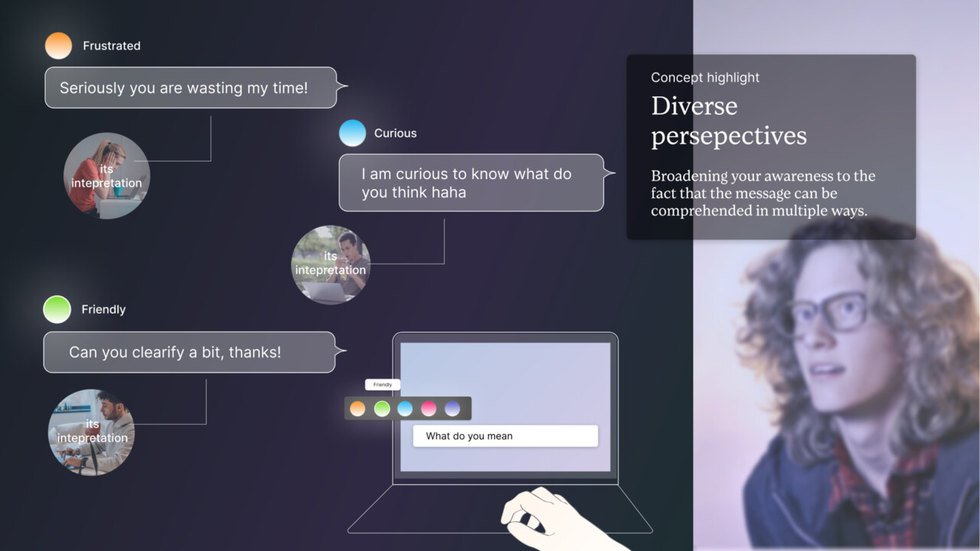Choose the blue swatch in the tone picker

coord(405,409)
